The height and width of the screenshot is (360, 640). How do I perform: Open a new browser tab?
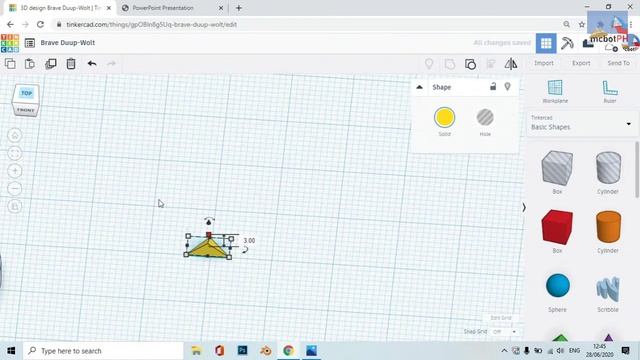[239, 8]
